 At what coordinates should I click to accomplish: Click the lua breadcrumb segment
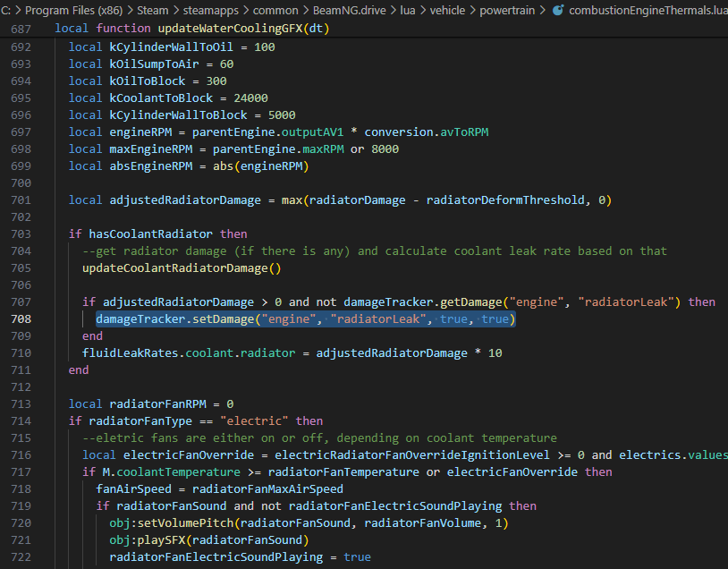(408, 10)
